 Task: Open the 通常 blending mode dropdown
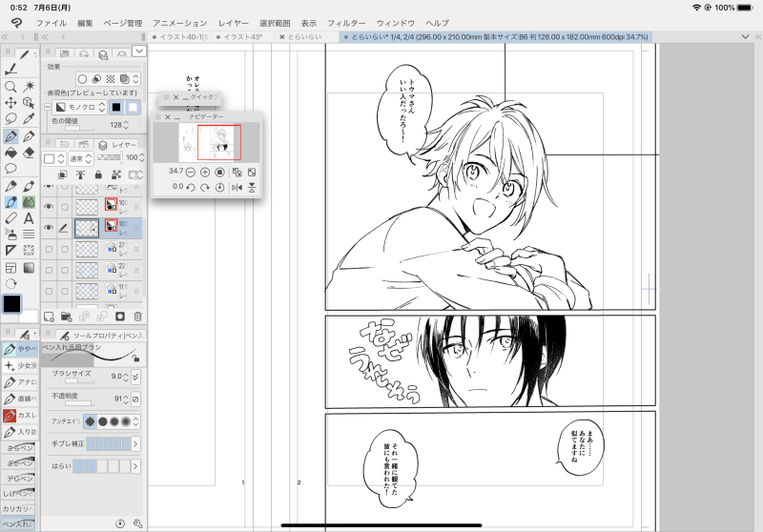coord(81,158)
